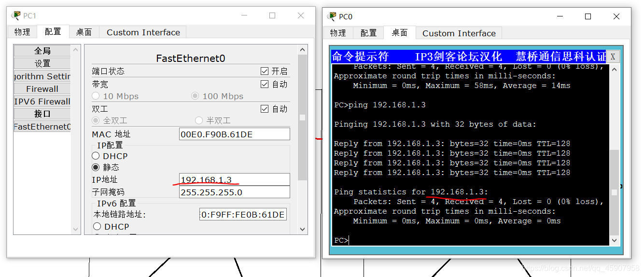Click the 全局 section button
The height and width of the screenshot is (277, 644).
coord(42,51)
